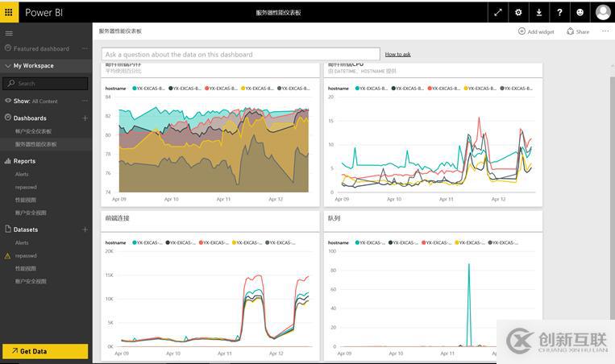The height and width of the screenshot is (364, 615).
Task: Open ellipsis options next to Featured dashboard
Action: pos(85,48)
